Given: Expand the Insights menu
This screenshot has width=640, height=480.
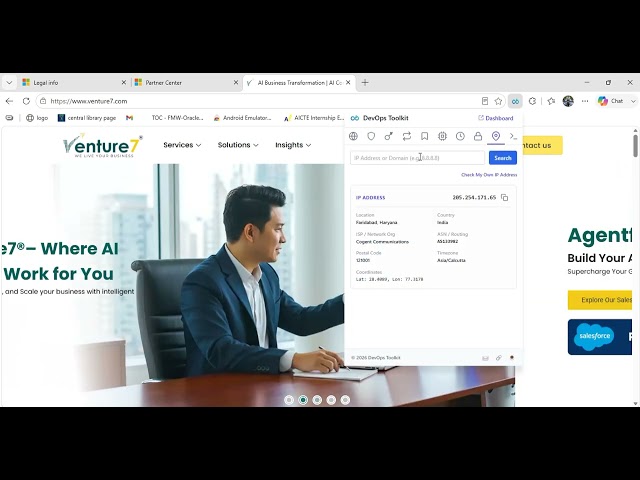Looking at the screenshot, I should (293, 145).
